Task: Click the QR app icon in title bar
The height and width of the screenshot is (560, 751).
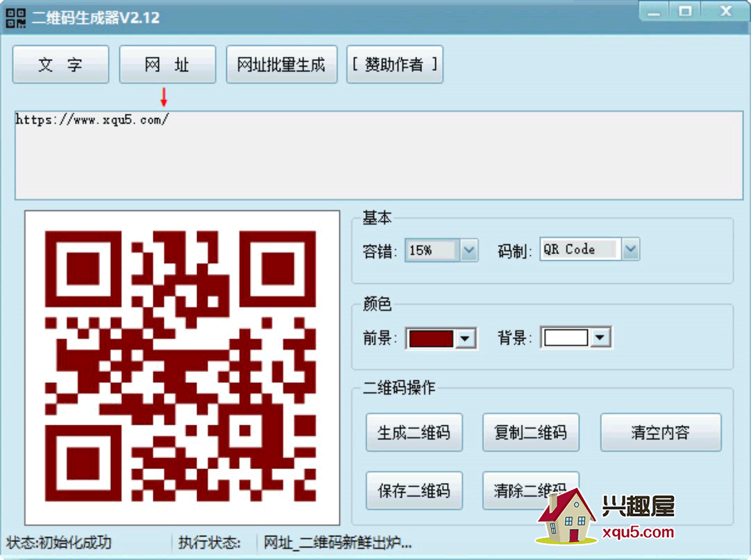Action: tap(15, 18)
